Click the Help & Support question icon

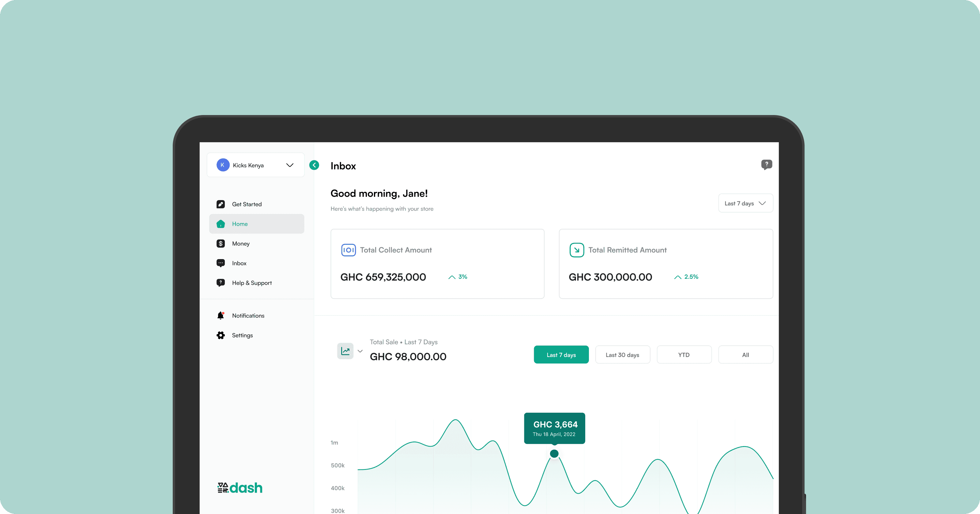tap(221, 283)
